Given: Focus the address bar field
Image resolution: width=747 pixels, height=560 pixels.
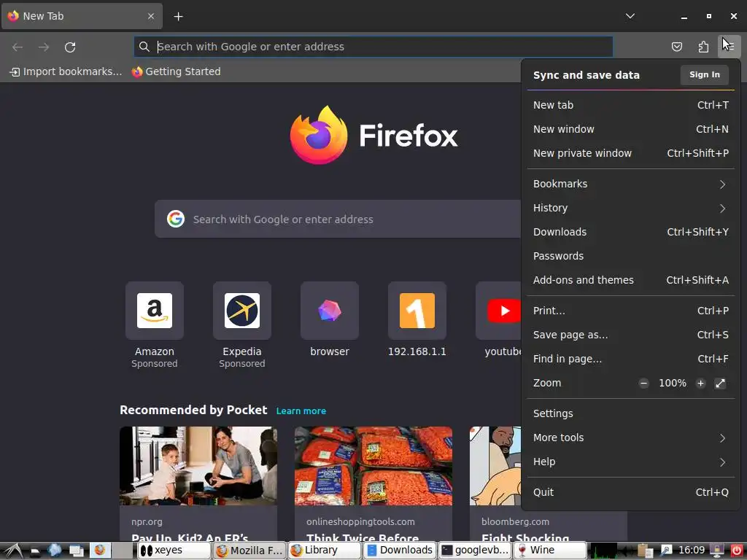Looking at the screenshot, I should point(373,47).
